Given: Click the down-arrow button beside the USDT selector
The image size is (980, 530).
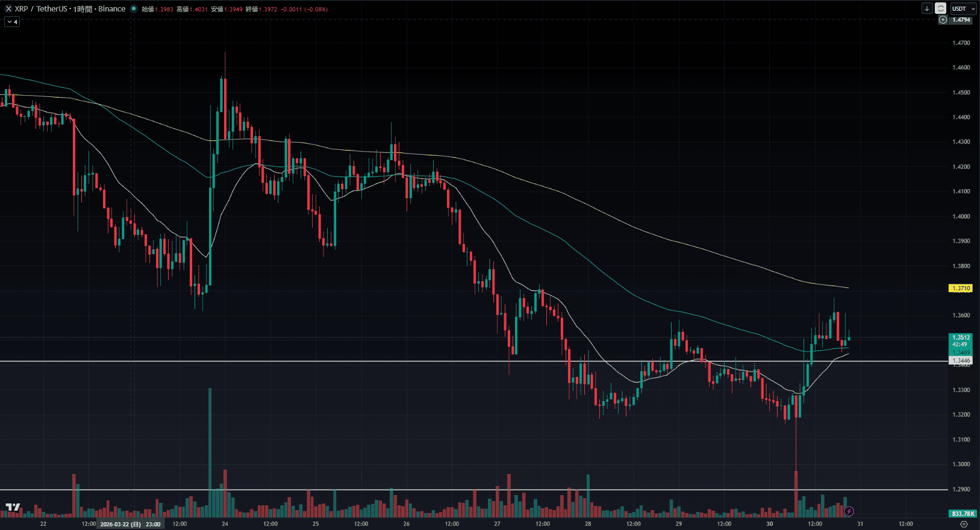Looking at the screenshot, I should pos(927,8).
